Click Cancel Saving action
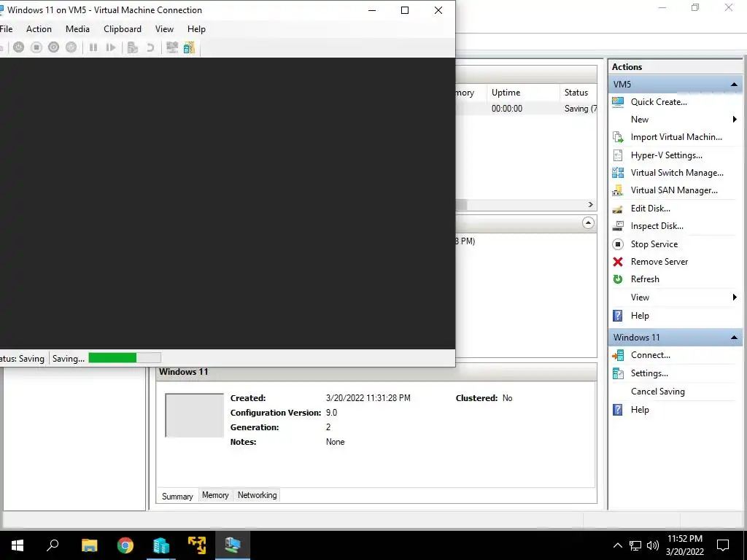 (657, 392)
